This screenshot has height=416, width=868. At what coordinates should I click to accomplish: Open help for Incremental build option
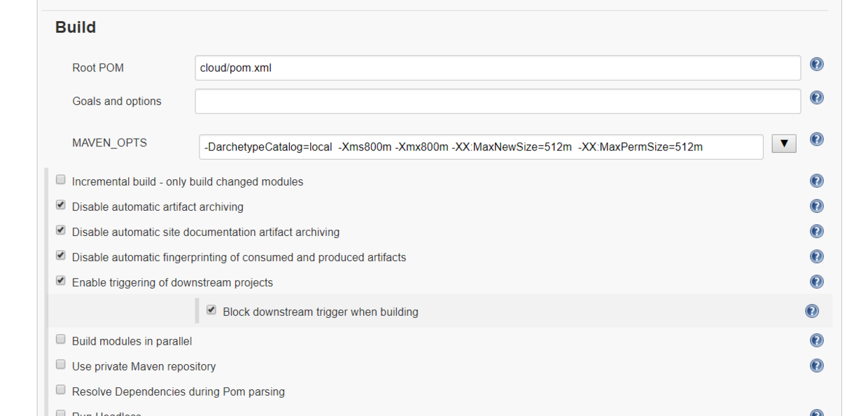pos(816,181)
